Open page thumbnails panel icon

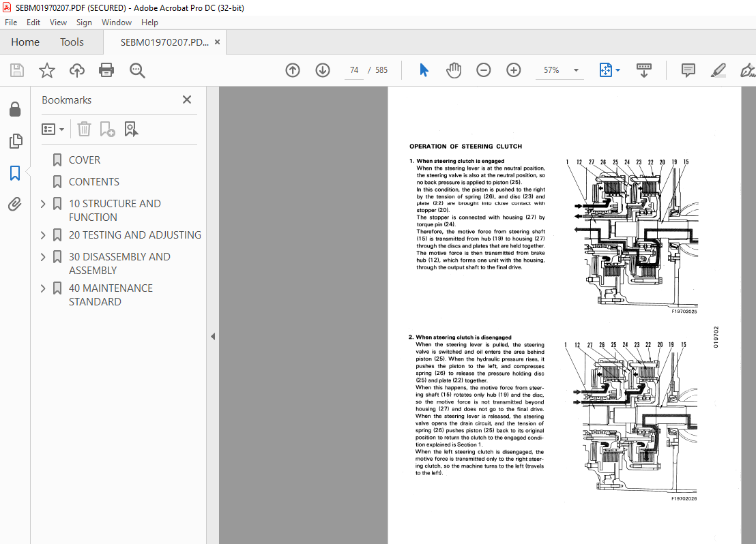pyautogui.click(x=16, y=141)
